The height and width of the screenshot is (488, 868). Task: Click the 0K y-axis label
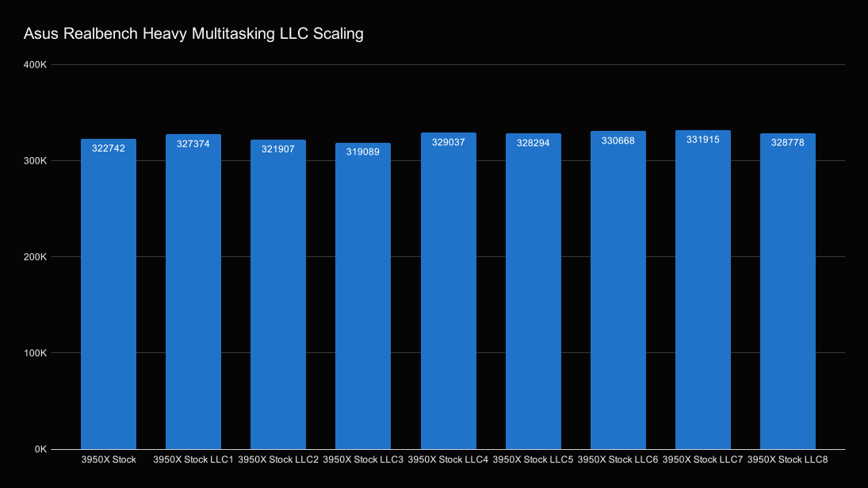point(40,449)
